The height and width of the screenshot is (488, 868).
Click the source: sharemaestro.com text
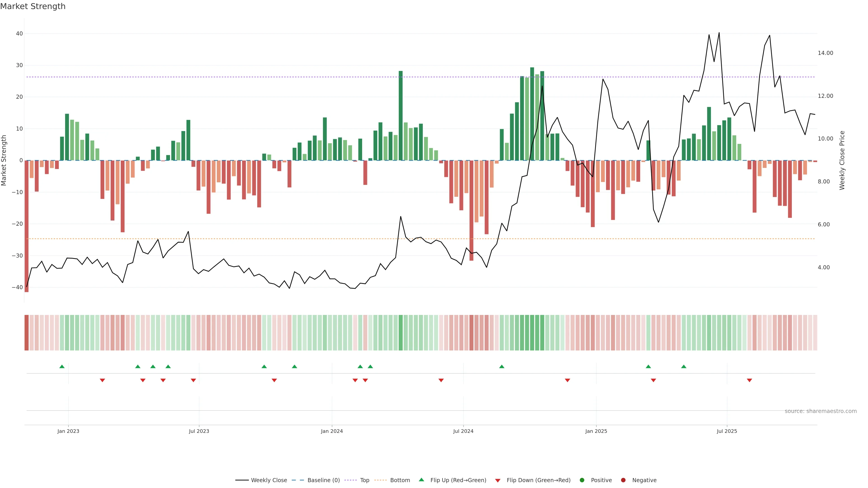[x=821, y=411]
